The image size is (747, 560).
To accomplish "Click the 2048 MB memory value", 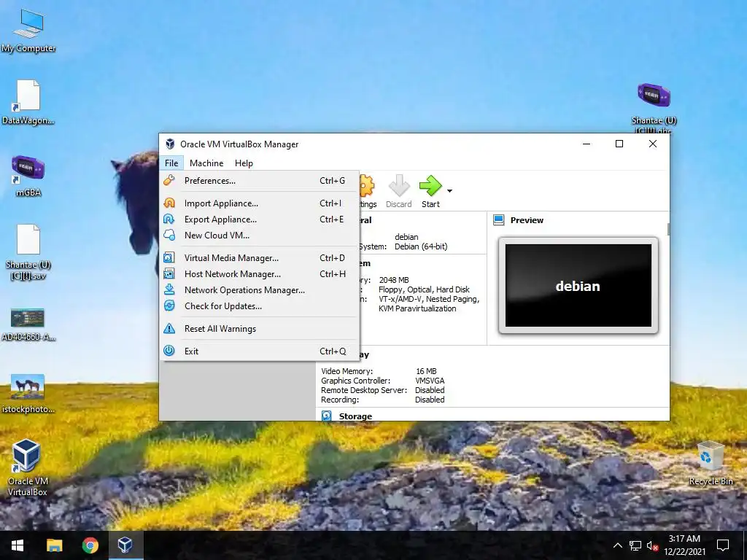I will coord(394,280).
